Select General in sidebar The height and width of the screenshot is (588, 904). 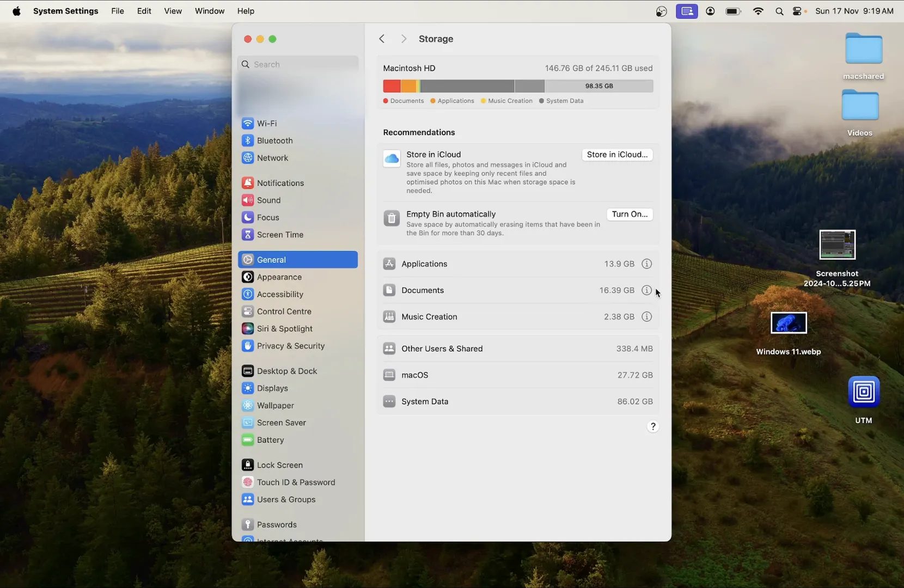(x=297, y=260)
